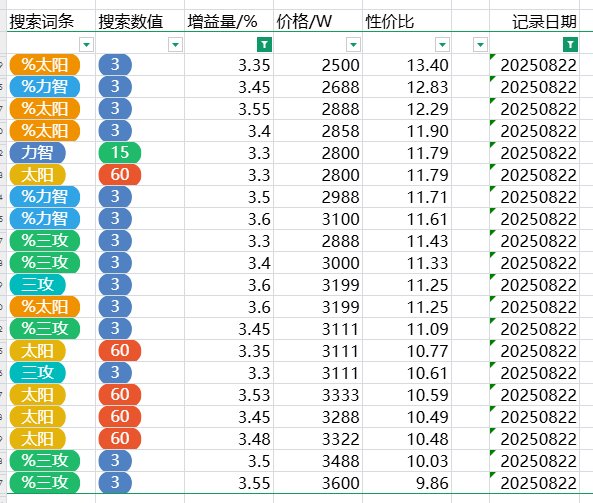
Task: Select the ratio cell 11.43
Action: [x=407, y=241]
